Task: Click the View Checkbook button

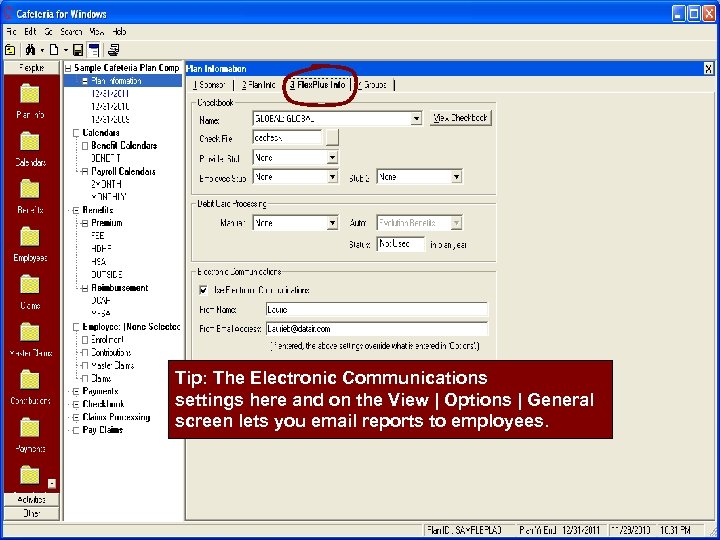Action: point(461,118)
